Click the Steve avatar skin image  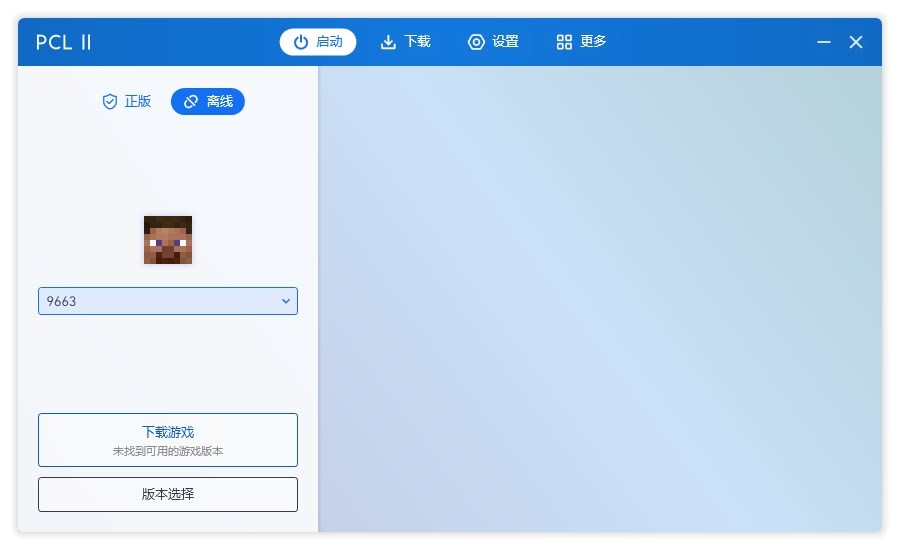pos(168,240)
